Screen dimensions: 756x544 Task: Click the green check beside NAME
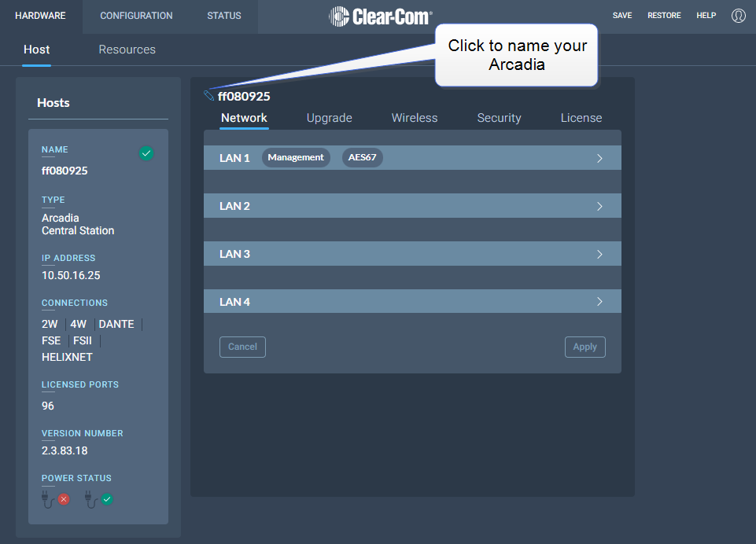146,153
